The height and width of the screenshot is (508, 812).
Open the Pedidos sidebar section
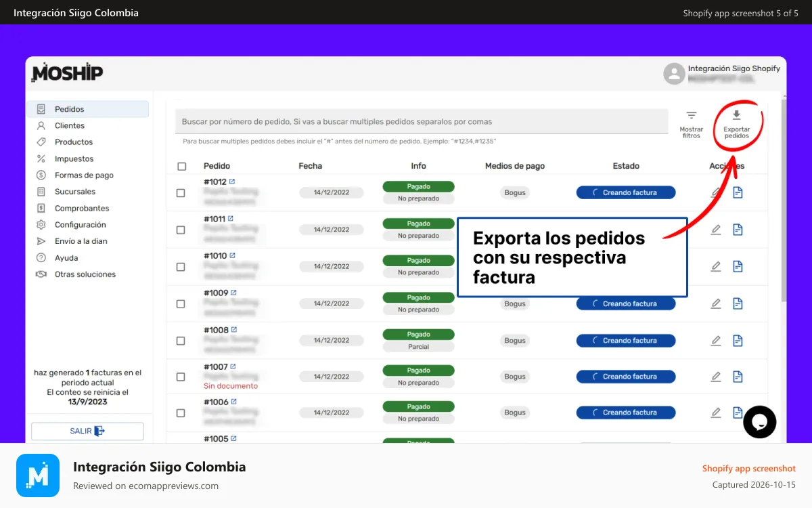88,109
